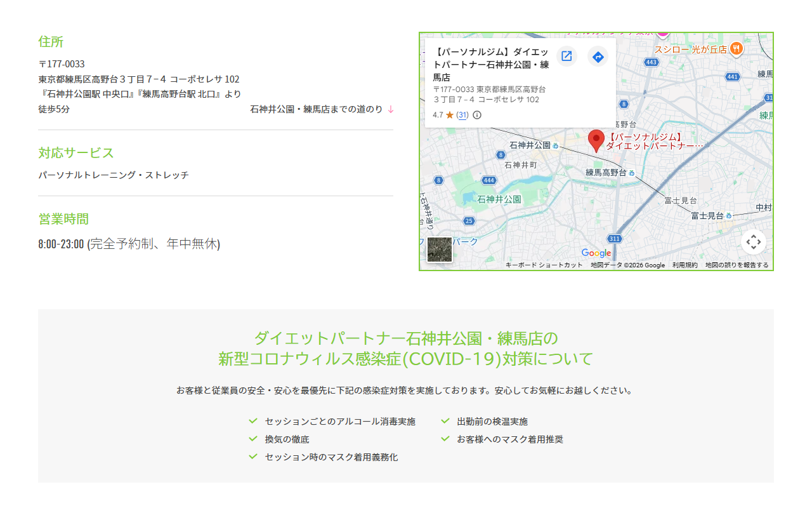
Task: Click the 富士見台 station marker
Action: click(x=730, y=216)
